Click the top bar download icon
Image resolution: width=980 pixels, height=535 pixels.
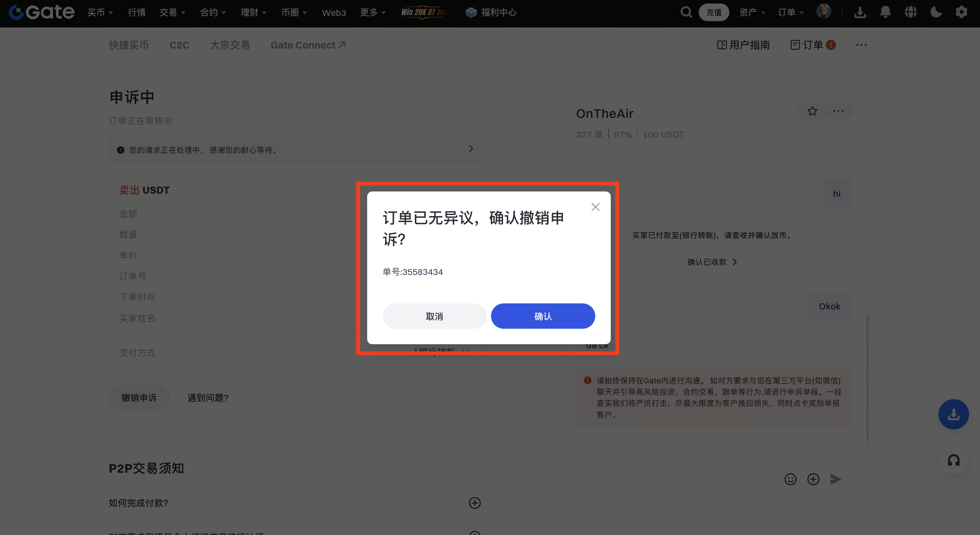(x=860, y=13)
